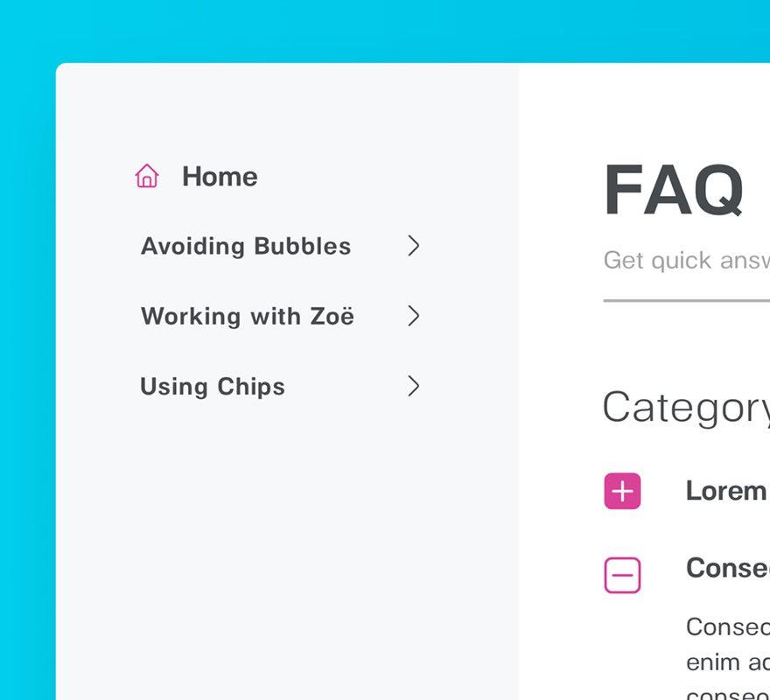The height and width of the screenshot is (700, 770).
Task: Open the Avoiding Bubbles menu item
Action: [246, 246]
